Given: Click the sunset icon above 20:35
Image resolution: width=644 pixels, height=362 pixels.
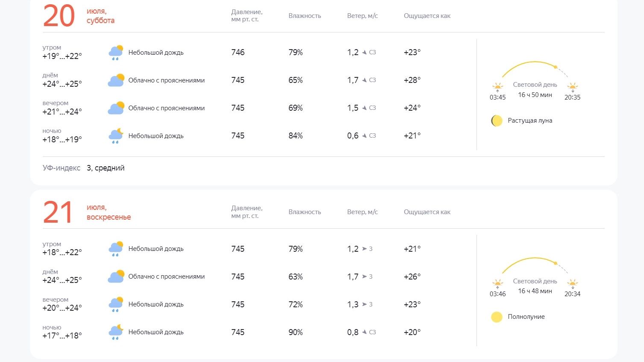Looking at the screenshot, I should click(572, 87).
